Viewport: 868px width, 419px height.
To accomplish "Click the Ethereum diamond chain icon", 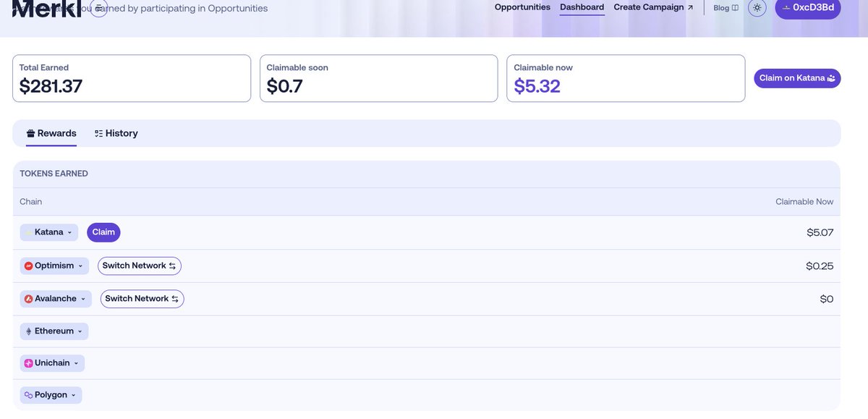I will (29, 331).
